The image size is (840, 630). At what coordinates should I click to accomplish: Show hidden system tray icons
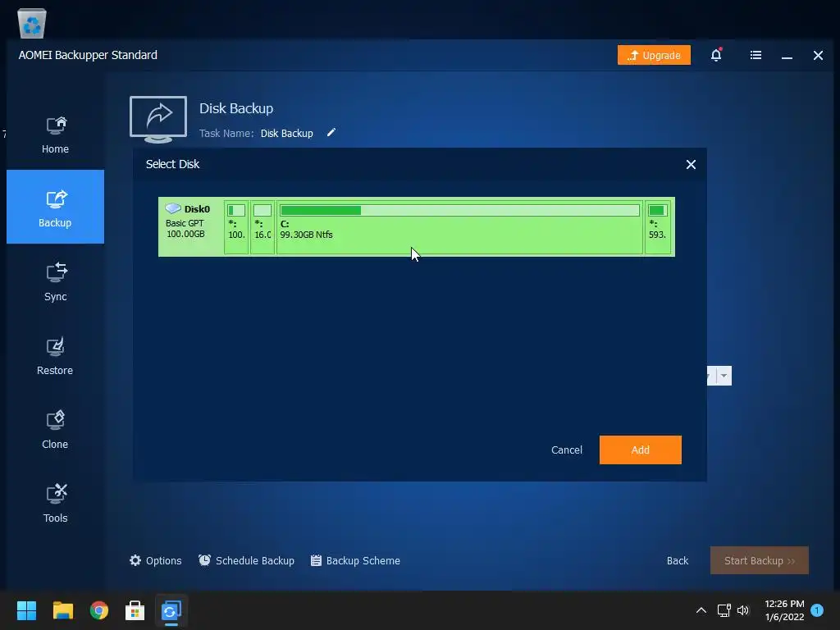pos(701,610)
